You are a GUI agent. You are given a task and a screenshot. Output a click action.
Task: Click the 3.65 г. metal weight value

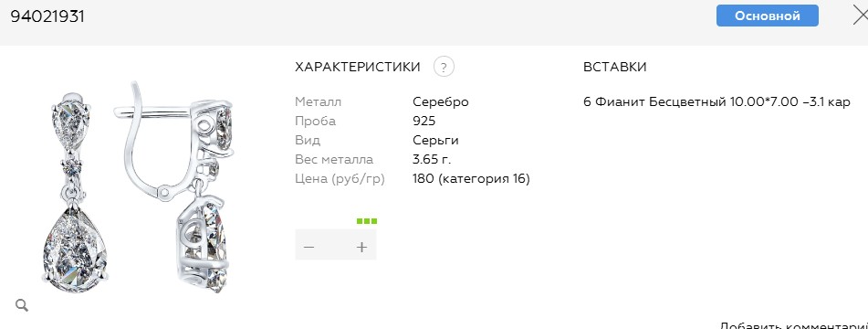click(x=432, y=160)
